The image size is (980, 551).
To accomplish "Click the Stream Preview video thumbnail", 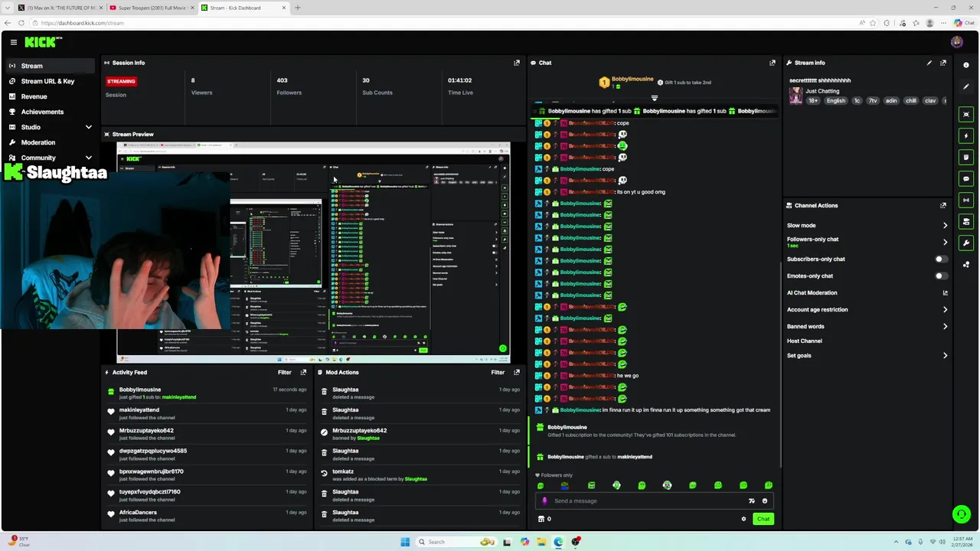I will tap(313, 253).
